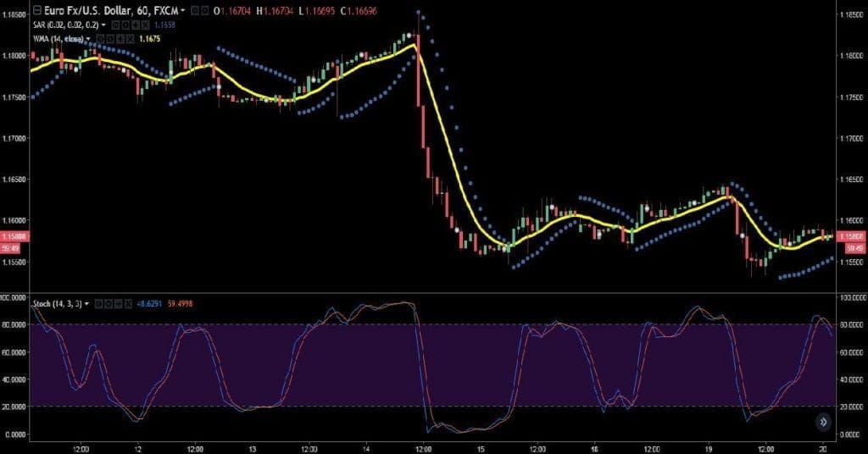This screenshot has width=868, height=454.
Task: Remove the Stoch indicator with its X icon
Action: tap(129, 303)
